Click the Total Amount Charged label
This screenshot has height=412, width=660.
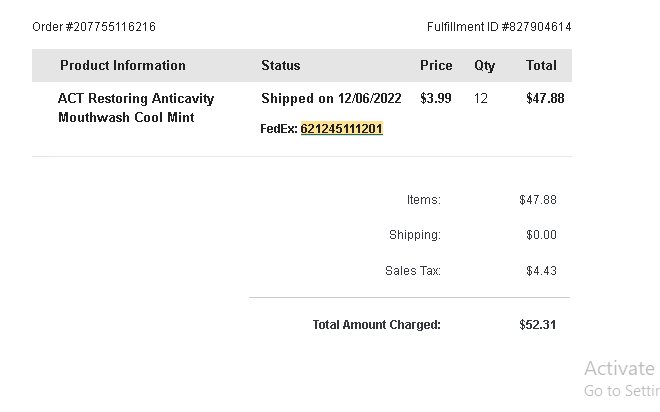pos(377,325)
